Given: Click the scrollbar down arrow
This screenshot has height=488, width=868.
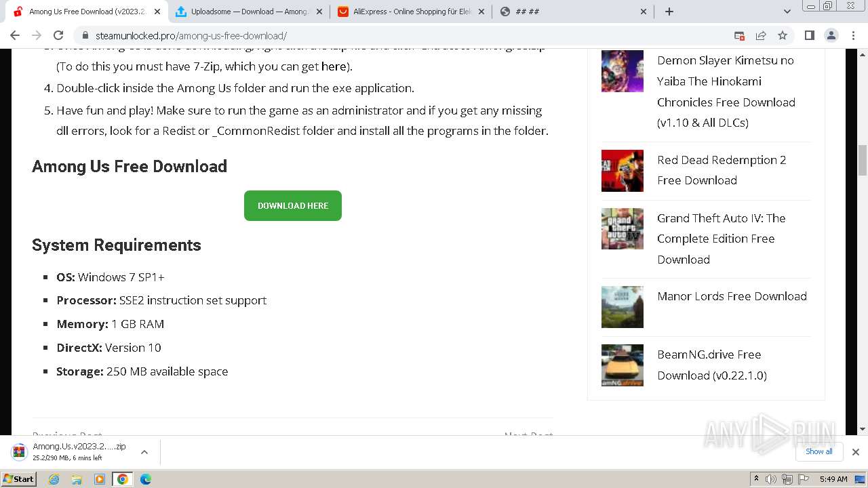Looking at the screenshot, I should [863, 429].
